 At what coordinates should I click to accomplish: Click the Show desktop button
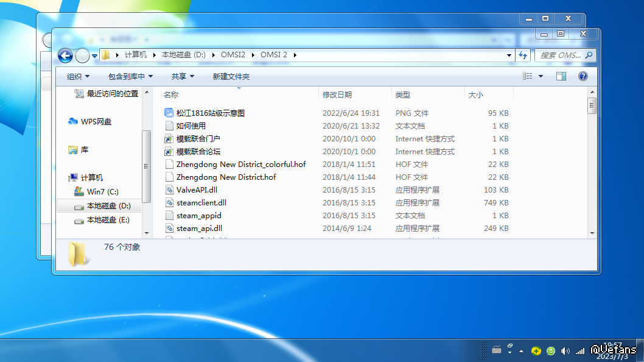[640, 350]
